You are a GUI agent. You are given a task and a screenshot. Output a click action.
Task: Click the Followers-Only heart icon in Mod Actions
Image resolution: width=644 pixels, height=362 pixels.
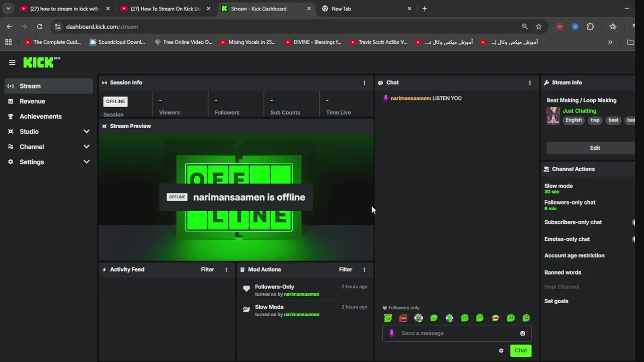pyautogui.click(x=246, y=289)
